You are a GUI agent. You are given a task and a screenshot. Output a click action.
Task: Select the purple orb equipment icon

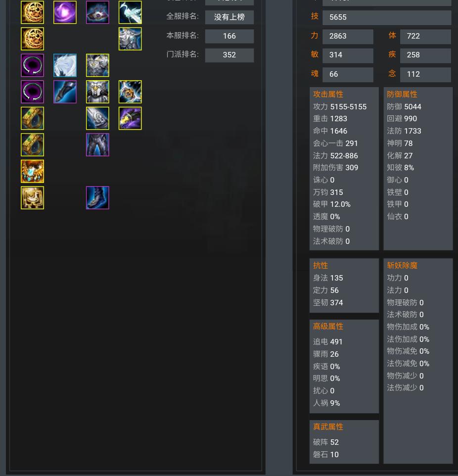click(65, 12)
